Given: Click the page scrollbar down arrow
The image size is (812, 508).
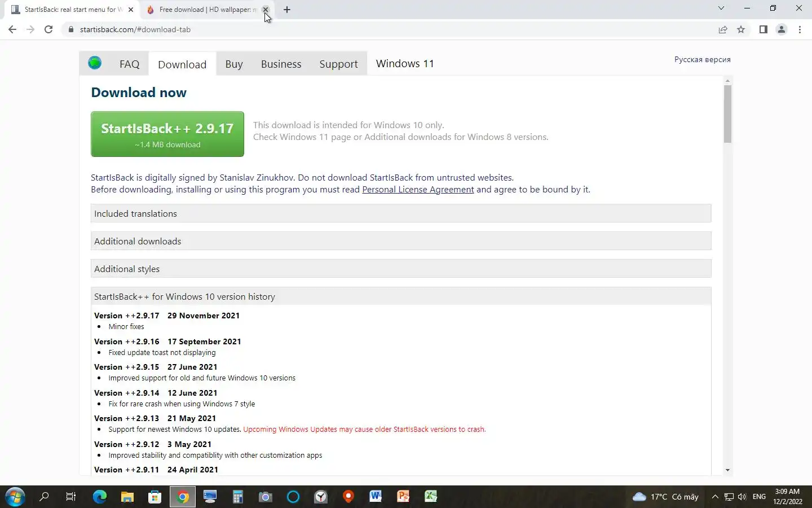Looking at the screenshot, I should point(727,470).
